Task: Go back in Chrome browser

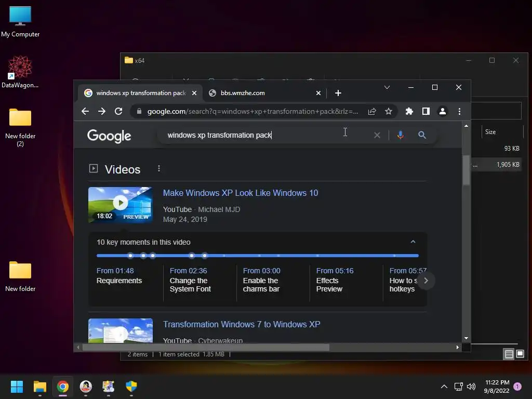Action: point(85,111)
